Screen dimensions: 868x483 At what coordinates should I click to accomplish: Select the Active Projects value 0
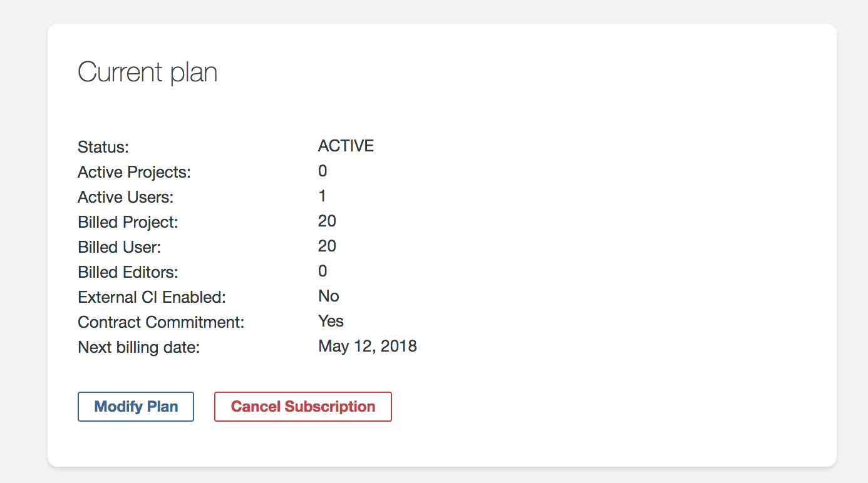tap(323, 171)
